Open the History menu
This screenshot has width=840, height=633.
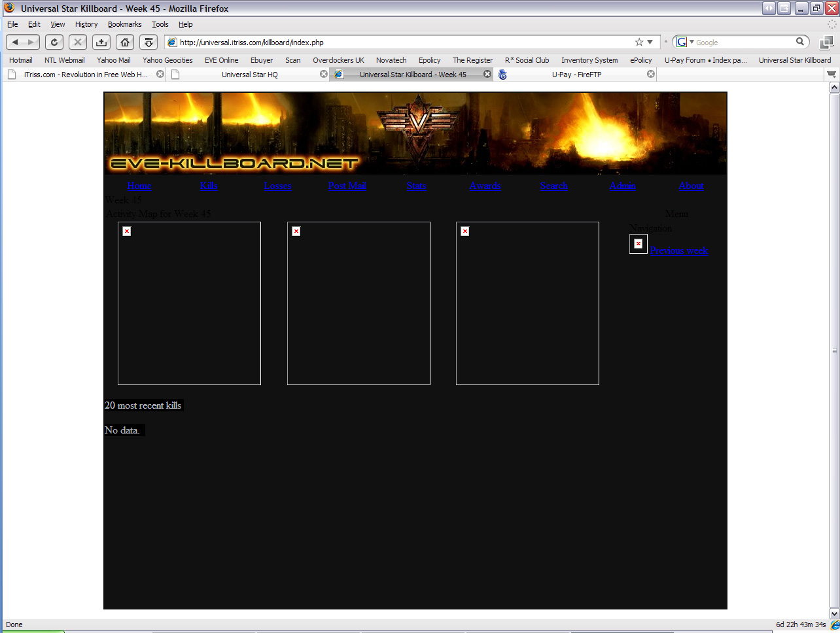pyautogui.click(x=86, y=24)
